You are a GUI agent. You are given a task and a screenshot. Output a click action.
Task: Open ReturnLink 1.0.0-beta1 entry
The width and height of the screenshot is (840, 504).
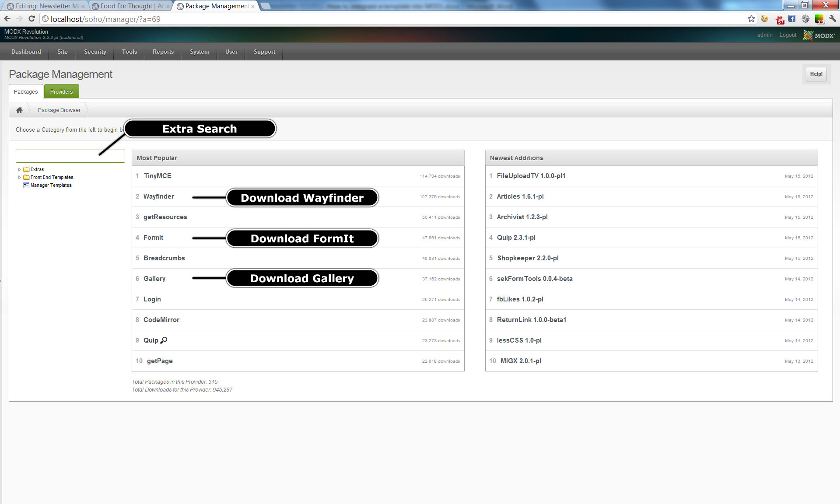pos(532,320)
